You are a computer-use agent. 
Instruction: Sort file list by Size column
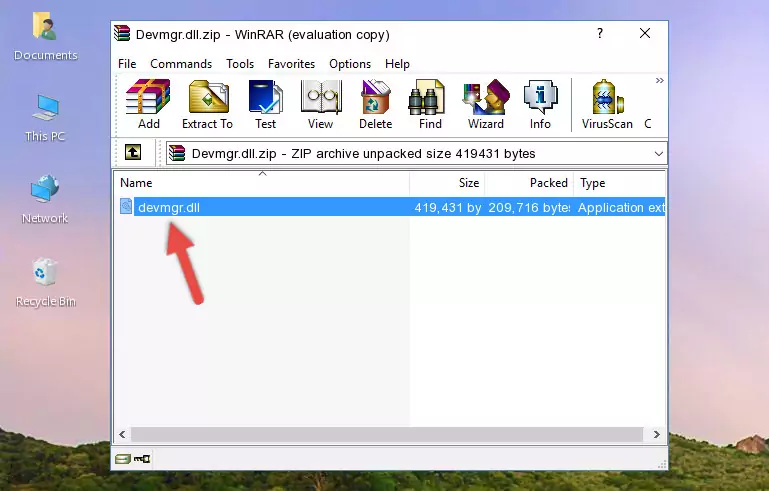(x=447, y=183)
